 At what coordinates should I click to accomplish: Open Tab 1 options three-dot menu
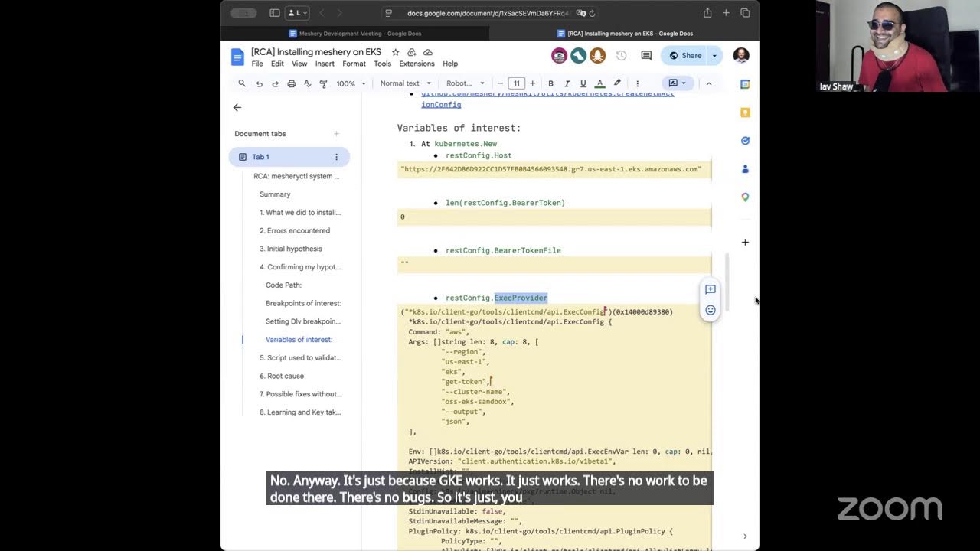[336, 157]
